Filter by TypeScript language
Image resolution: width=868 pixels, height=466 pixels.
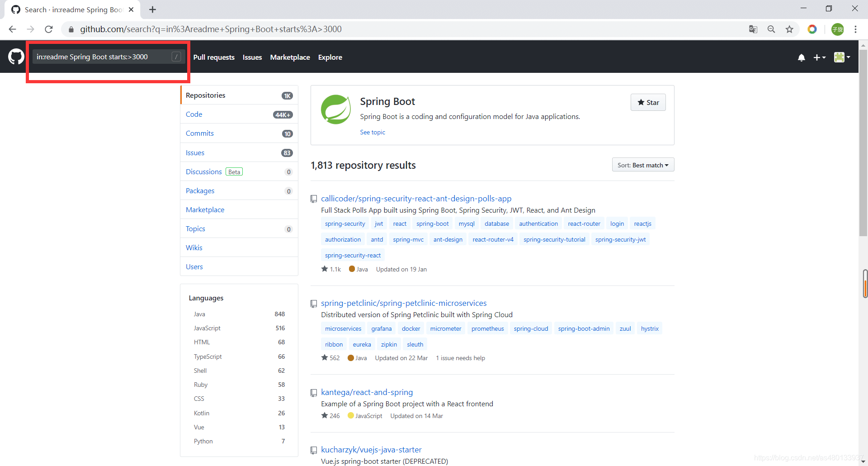tap(239, 357)
